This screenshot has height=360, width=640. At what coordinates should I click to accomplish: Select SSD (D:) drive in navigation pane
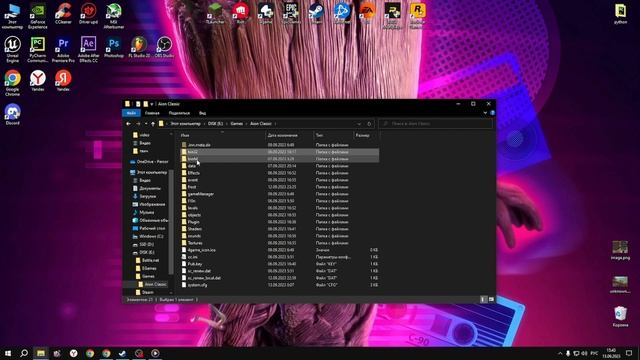[x=143, y=244]
